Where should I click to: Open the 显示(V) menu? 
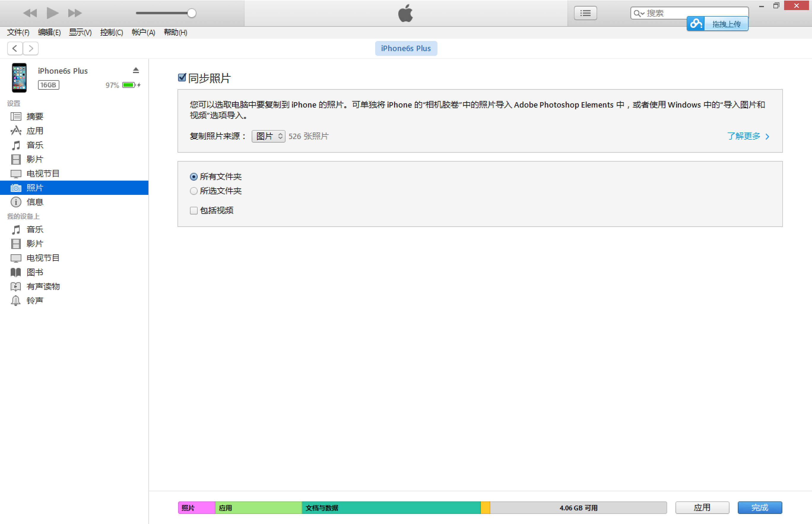pyautogui.click(x=80, y=32)
